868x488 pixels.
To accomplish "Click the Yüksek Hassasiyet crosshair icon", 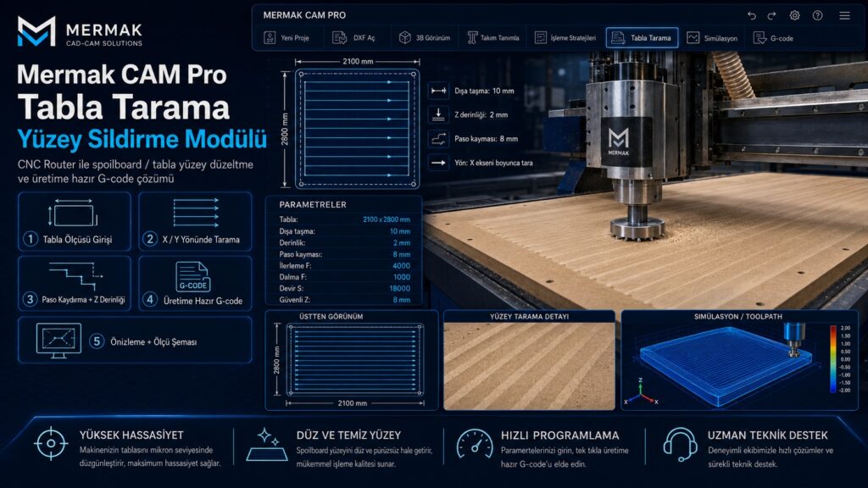I will pyautogui.click(x=51, y=443).
